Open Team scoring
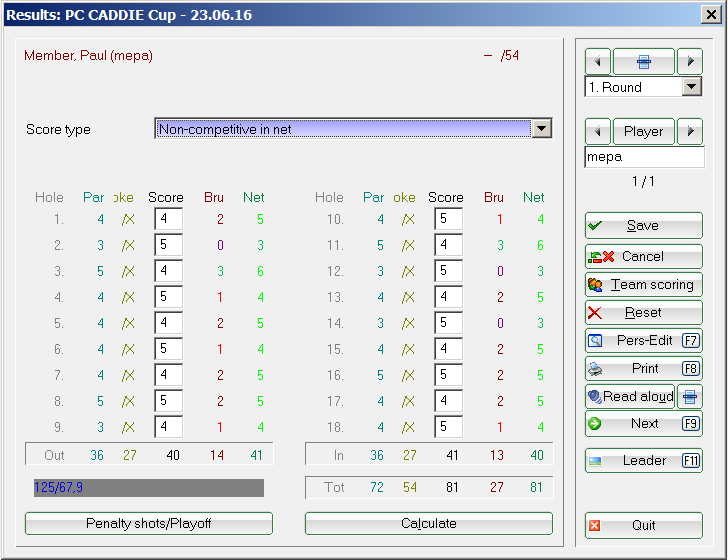728x560 pixels. pos(644,284)
